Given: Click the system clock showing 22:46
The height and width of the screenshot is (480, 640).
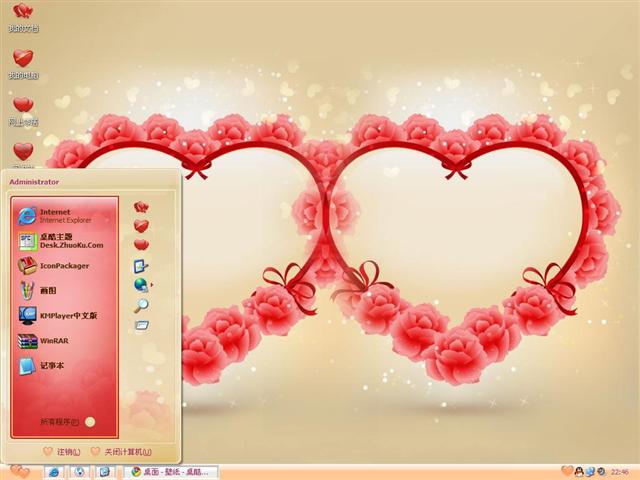Looking at the screenshot, I should [x=620, y=471].
